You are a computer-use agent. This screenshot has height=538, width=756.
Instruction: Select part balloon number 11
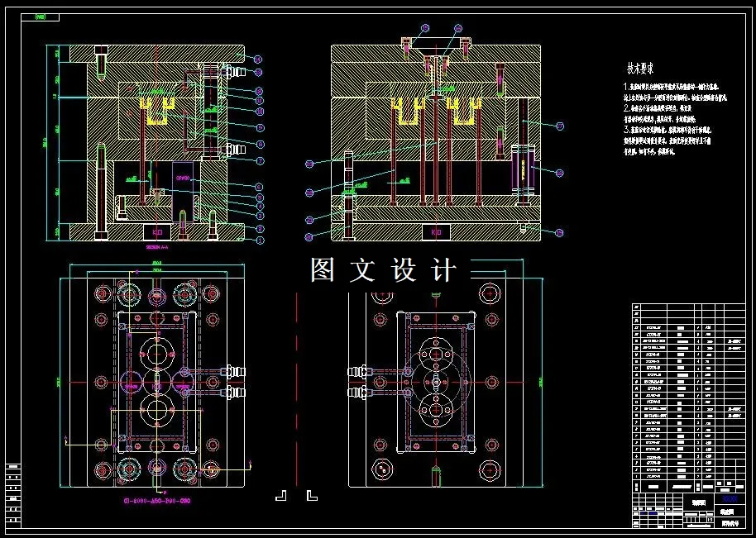point(260,101)
